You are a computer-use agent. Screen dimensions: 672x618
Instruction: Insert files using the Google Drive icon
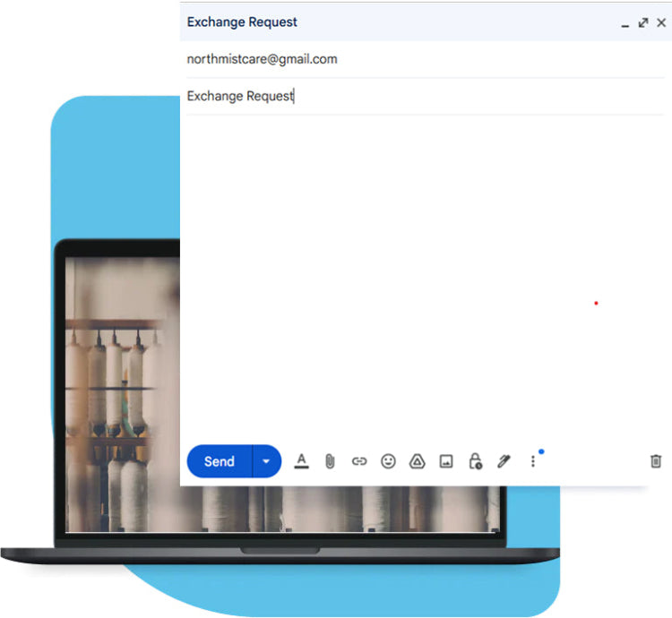(x=417, y=461)
